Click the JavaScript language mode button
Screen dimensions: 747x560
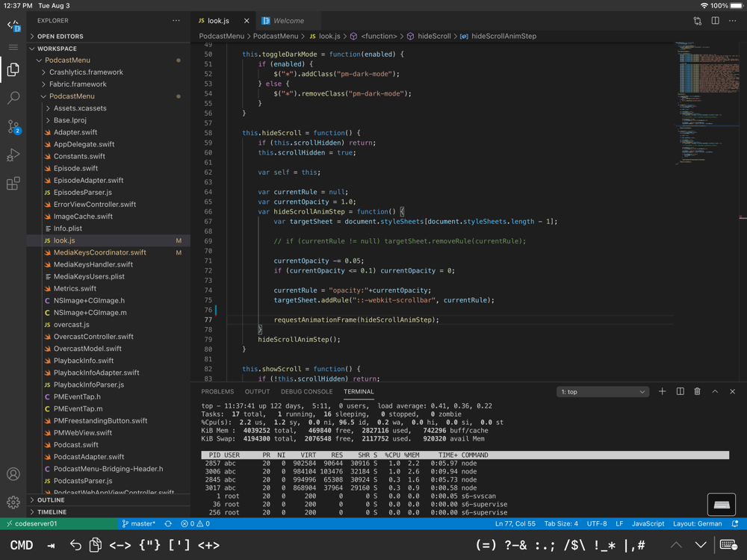tap(648, 524)
